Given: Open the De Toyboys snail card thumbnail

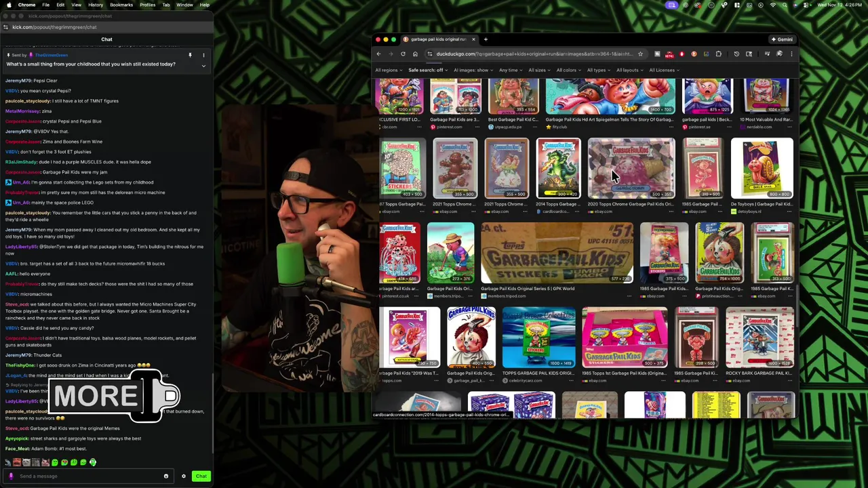Looking at the screenshot, I should pyautogui.click(x=762, y=168).
